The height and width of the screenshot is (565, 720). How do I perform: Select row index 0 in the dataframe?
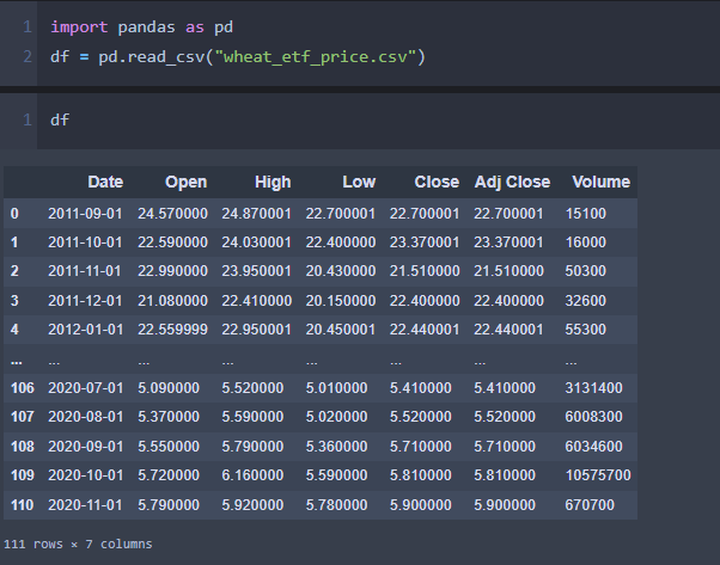pos(15,213)
